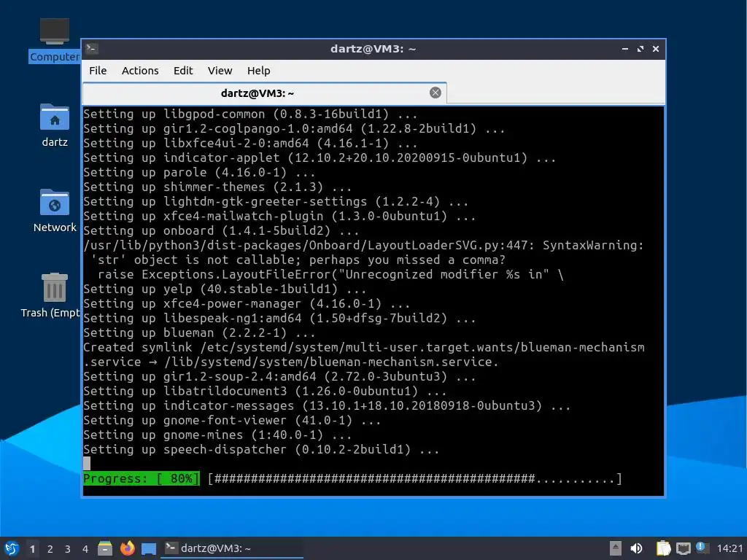Image resolution: width=747 pixels, height=560 pixels.
Task: Click the line 'Setting up yelp (40.stable-1build1)'
Action: coord(225,289)
